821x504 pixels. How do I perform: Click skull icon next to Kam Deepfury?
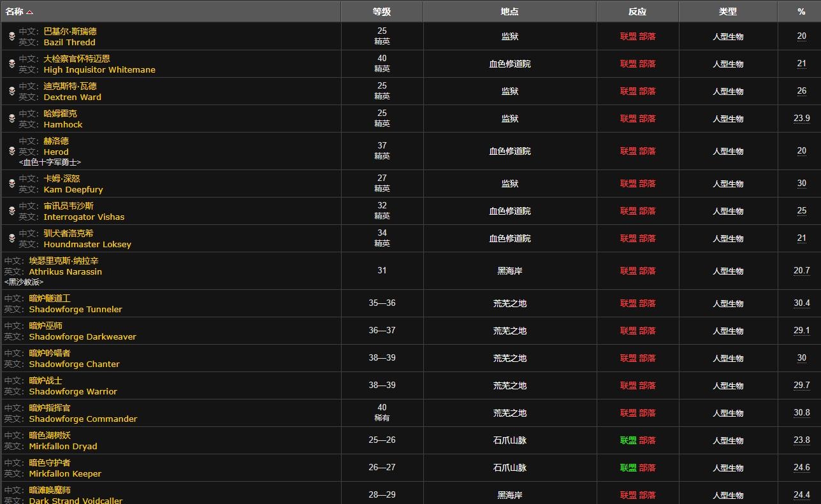coord(11,184)
